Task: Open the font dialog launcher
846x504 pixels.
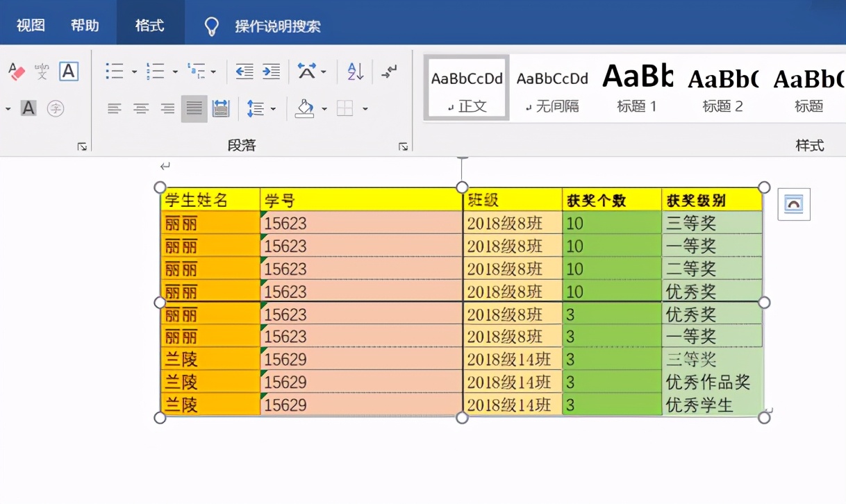Action: coord(82,146)
